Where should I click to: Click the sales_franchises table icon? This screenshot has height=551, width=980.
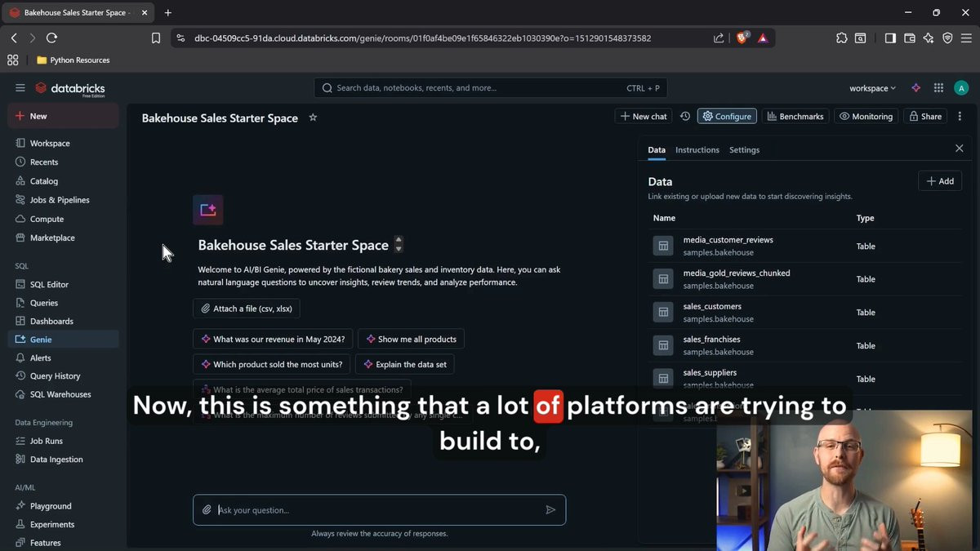(x=663, y=345)
